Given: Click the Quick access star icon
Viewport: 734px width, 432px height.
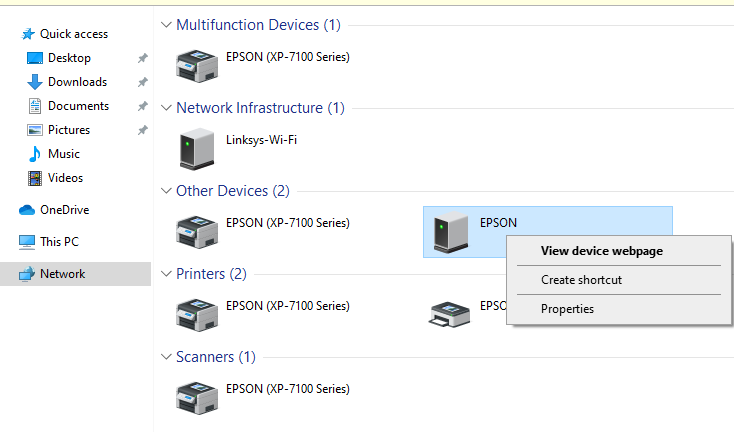Looking at the screenshot, I should [x=28, y=34].
